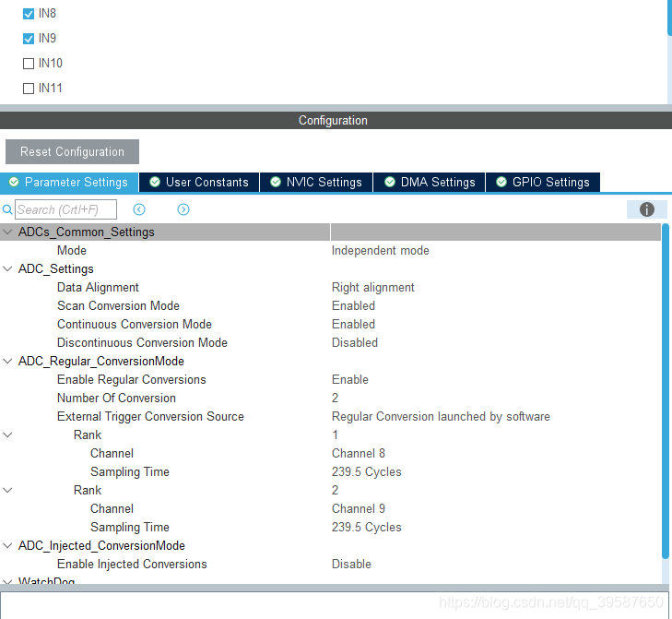This screenshot has width=672, height=619.
Task: Click the parameter list vertical scrollbar
Action: pyautogui.click(x=666, y=391)
